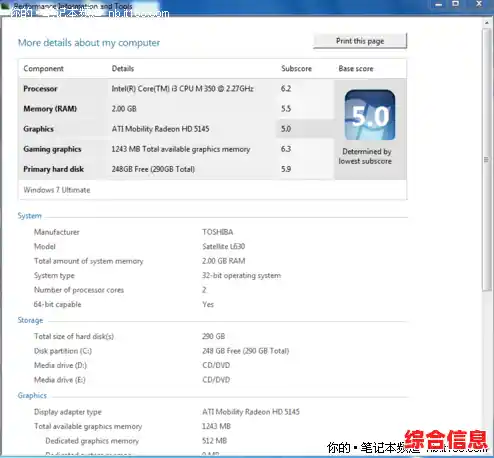Click the Satellite L630 model value
The width and height of the screenshot is (494, 458).
(224, 247)
